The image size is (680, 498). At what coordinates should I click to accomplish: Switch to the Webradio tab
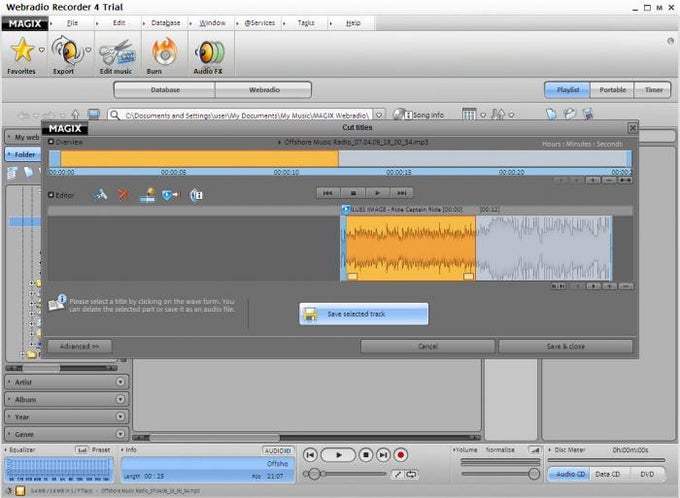click(264, 90)
